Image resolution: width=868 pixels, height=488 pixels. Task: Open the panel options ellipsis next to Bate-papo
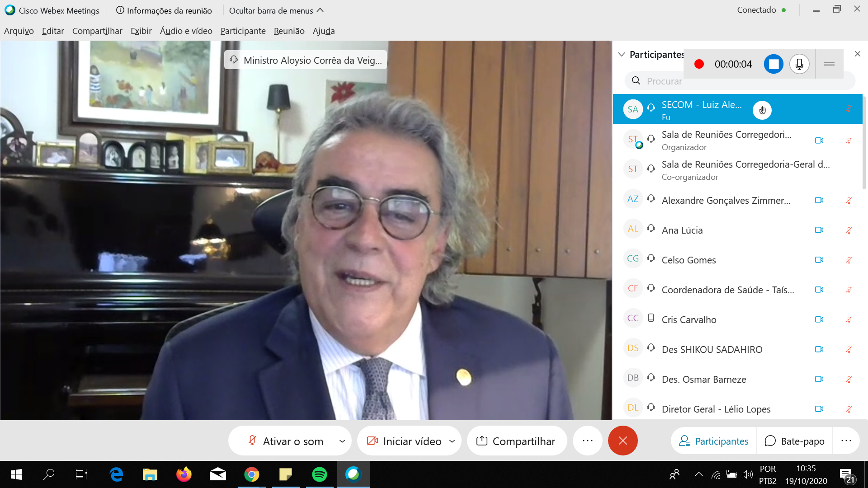tap(846, 441)
